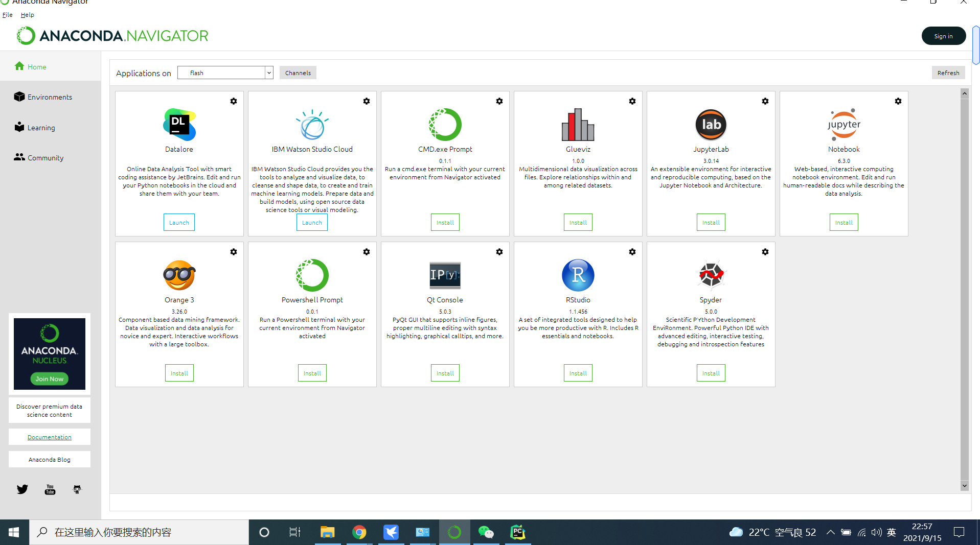Open settings gear on CMD.exe Prompt card
The height and width of the screenshot is (545, 980).
[499, 101]
